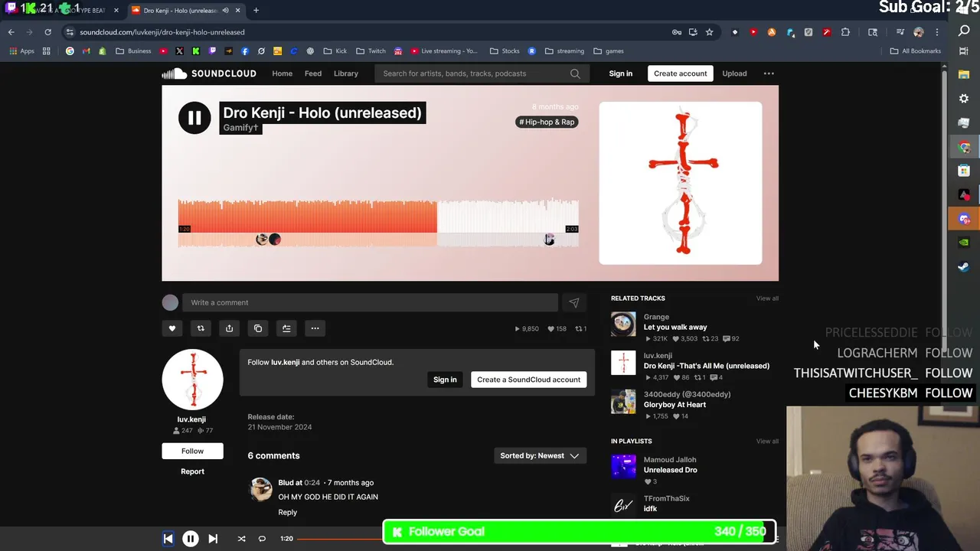Open the Kick bookmarks folder
Viewport: 980px width, 551px height.
[x=335, y=51]
